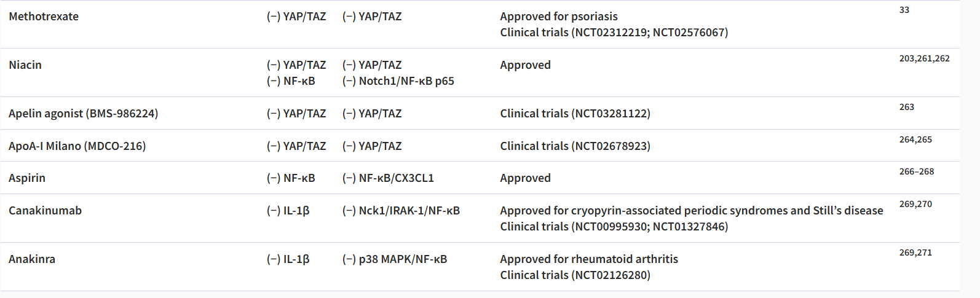Open reference 262 in the Niacin row
The image size is (980, 298).
[942, 58]
